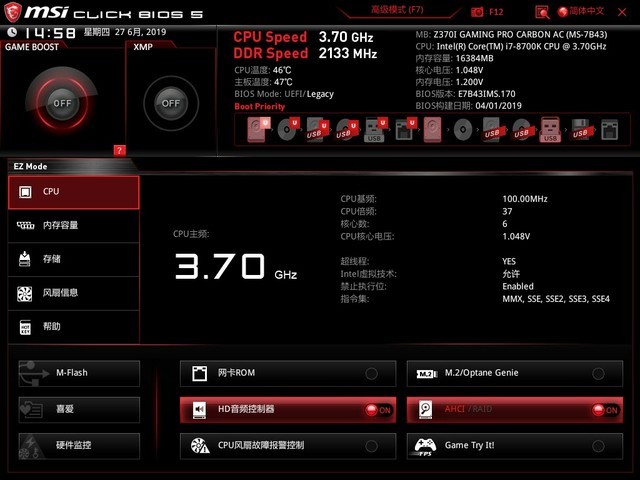This screenshot has height=480, width=640.
Task: Click the fan warning icon on CPU风扇故障报警控制
Action: (200, 446)
